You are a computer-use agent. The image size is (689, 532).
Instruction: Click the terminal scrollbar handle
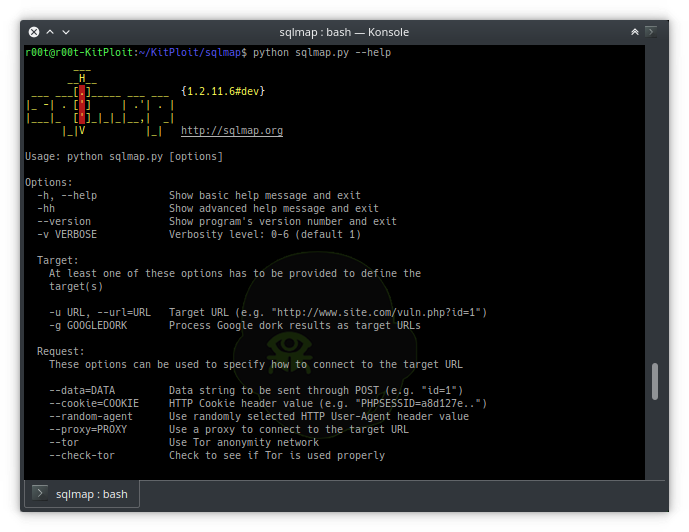[655, 381]
